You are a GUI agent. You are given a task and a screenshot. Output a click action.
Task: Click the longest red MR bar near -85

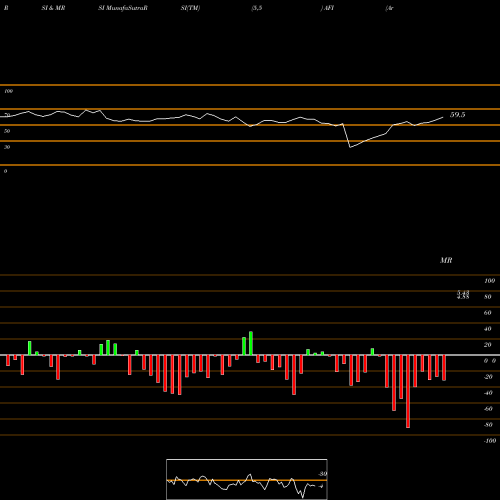[x=408, y=391]
